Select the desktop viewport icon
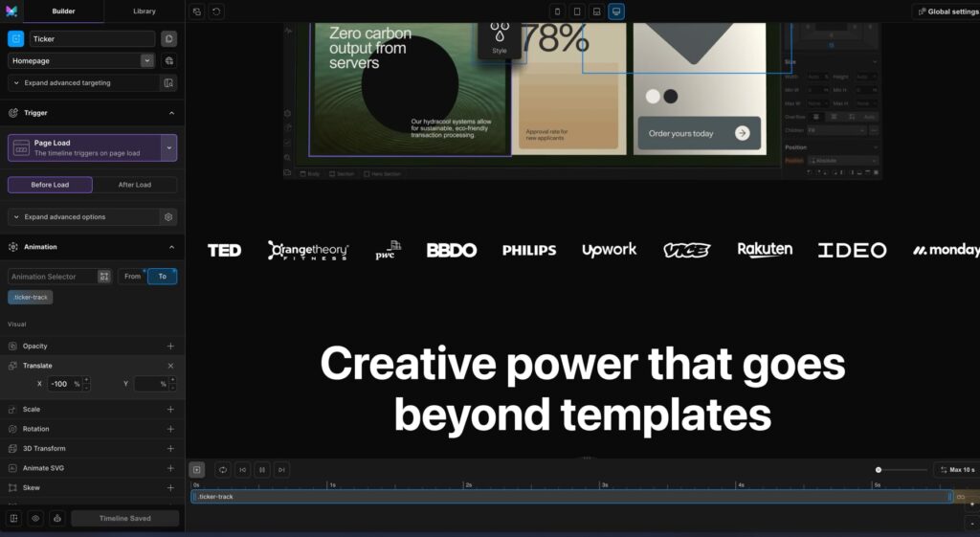Image resolution: width=980 pixels, height=537 pixels. pos(616,11)
